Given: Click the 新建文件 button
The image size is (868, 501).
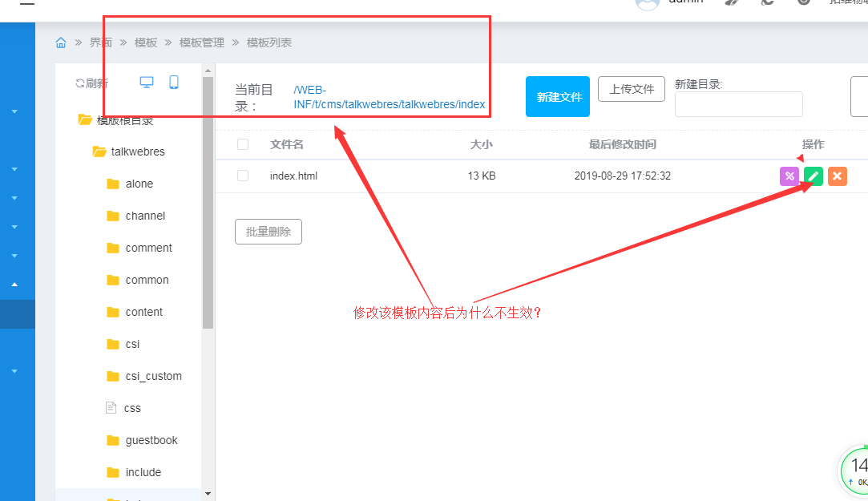Looking at the screenshot, I should [x=558, y=96].
